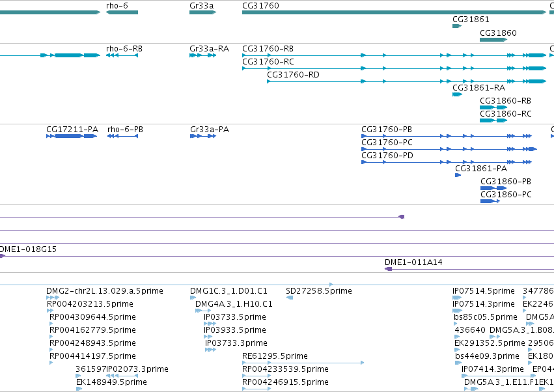Select BAC clone DME1-018G15
This screenshot has width=554, height=392.
click(277, 257)
